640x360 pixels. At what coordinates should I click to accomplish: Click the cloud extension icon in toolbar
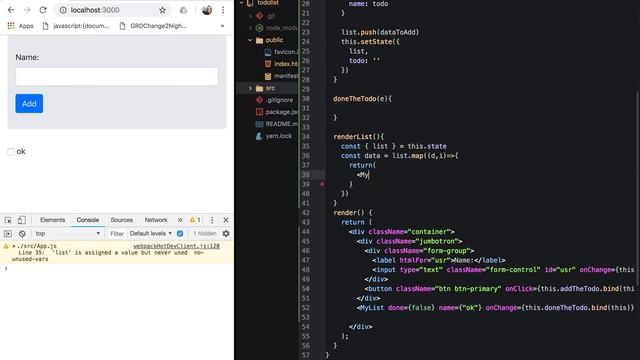pyautogui.click(x=184, y=10)
